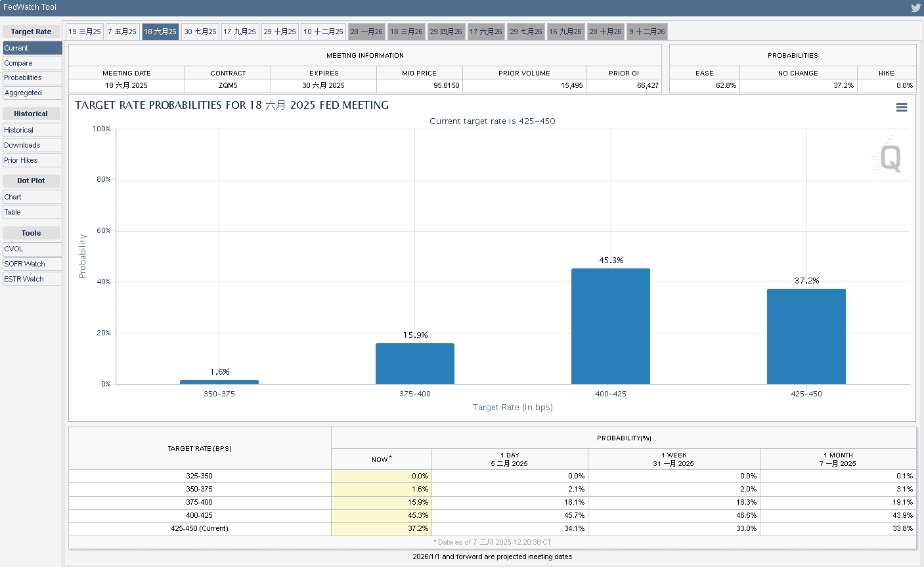Select the 18 六月25 meeting tab
Image resolution: width=924 pixels, height=567 pixels.
pyautogui.click(x=160, y=31)
